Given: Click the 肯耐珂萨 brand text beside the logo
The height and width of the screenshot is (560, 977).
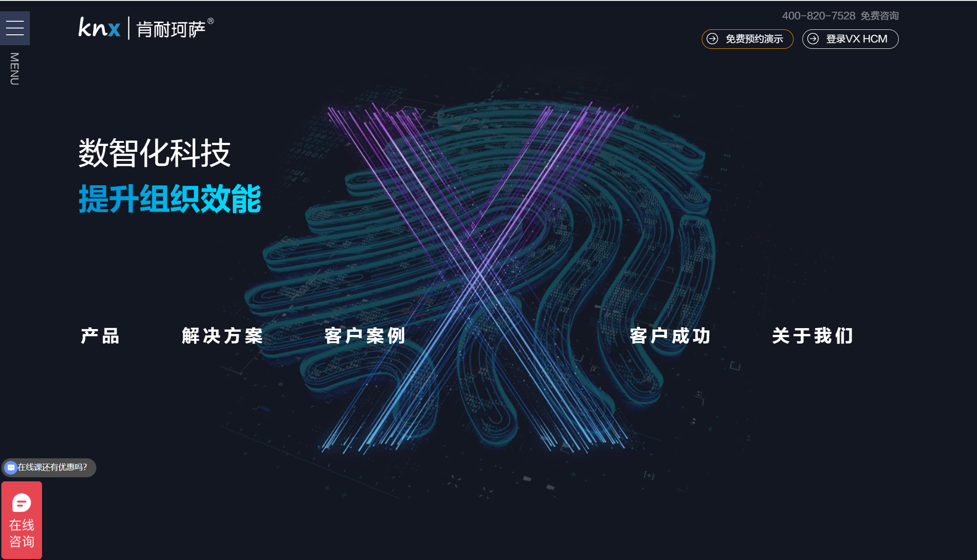Looking at the screenshot, I should click(x=172, y=28).
